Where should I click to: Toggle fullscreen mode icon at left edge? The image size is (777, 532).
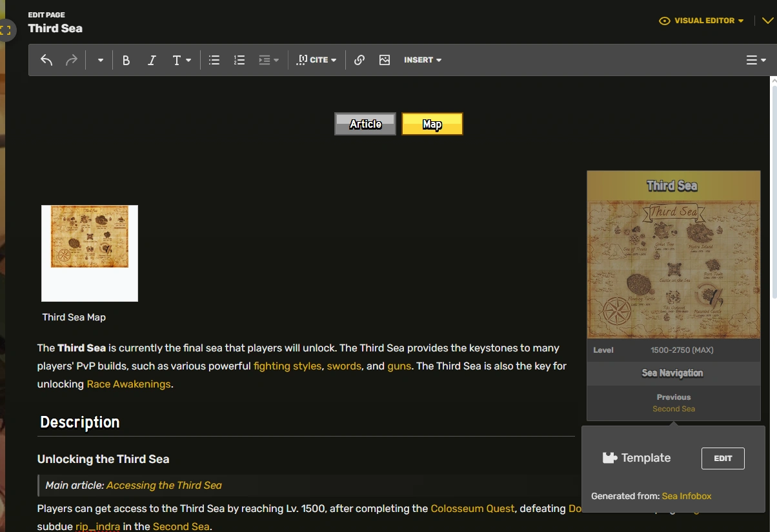[6, 30]
